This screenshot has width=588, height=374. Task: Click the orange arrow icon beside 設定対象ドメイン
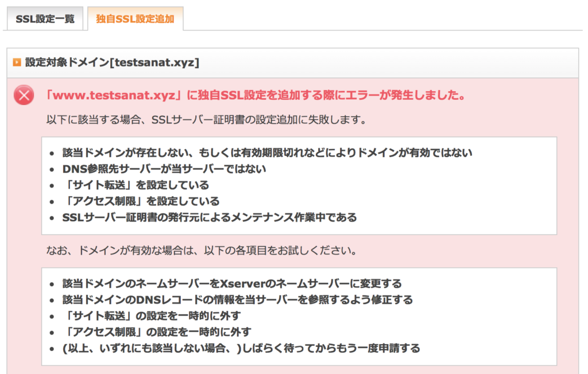17,62
